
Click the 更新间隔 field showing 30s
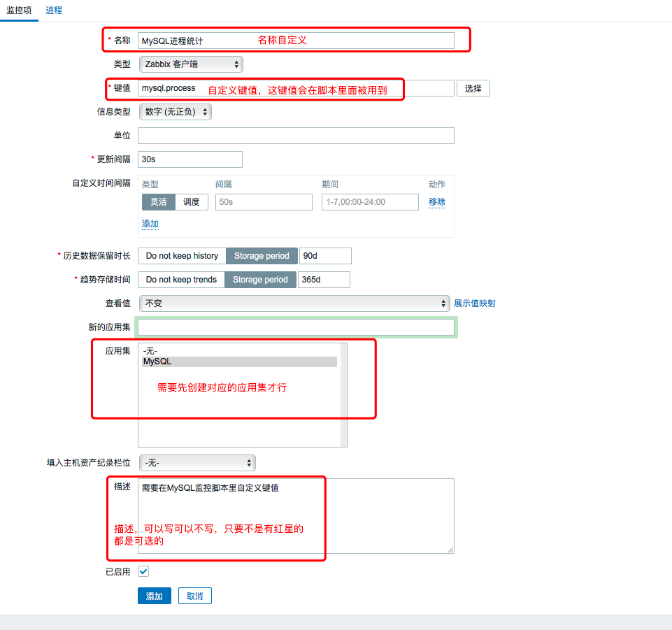click(x=190, y=159)
